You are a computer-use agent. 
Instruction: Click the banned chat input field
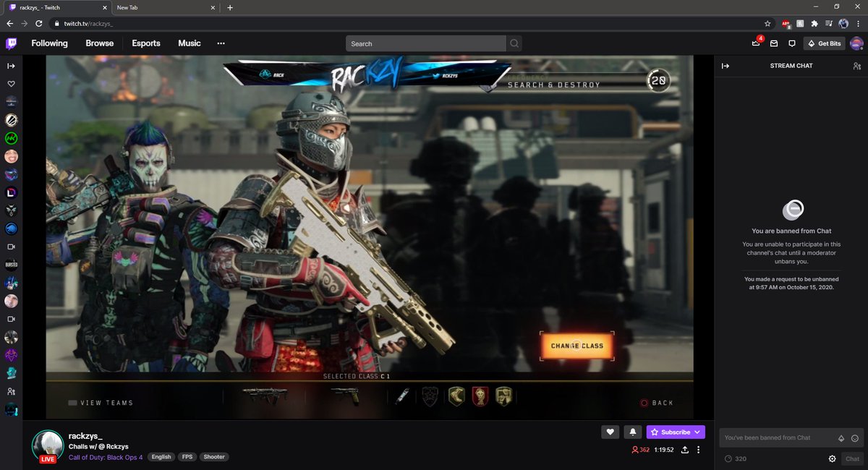point(792,437)
